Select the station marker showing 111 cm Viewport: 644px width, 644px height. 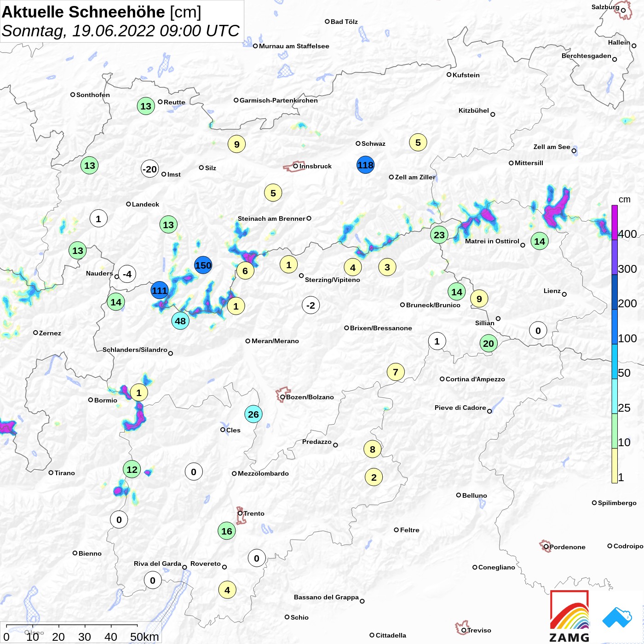160,290
